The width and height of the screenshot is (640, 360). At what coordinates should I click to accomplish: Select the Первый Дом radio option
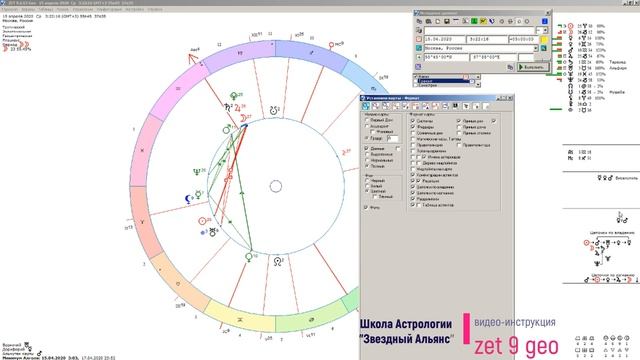pyautogui.click(x=367, y=120)
